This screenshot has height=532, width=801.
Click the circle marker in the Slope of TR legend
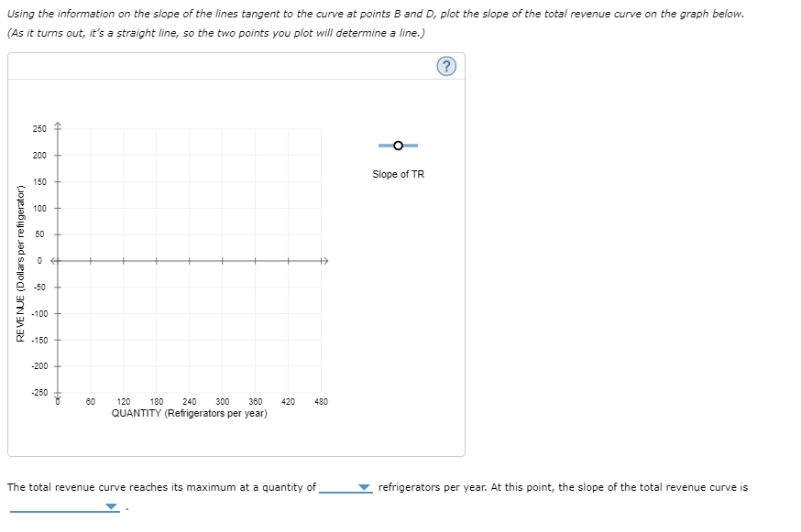[398, 145]
